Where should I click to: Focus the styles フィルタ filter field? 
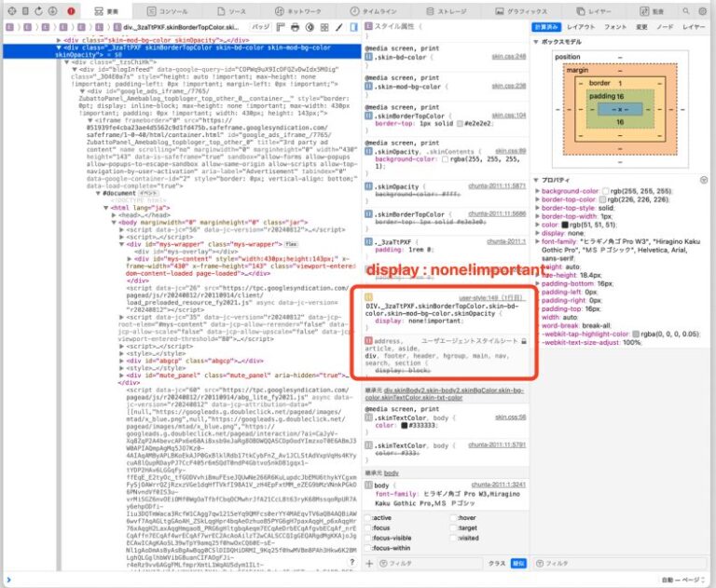coord(430,564)
